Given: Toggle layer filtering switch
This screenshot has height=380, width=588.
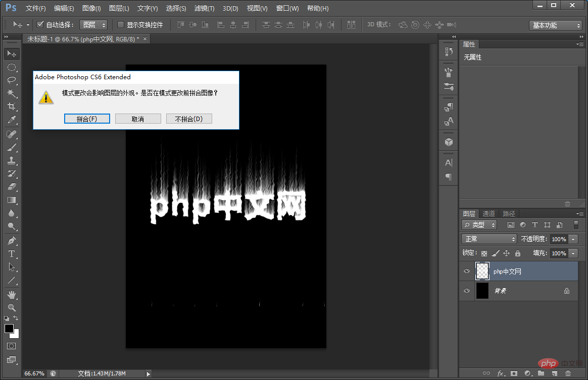Looking at the screenshot, I should tap(576, 225).
